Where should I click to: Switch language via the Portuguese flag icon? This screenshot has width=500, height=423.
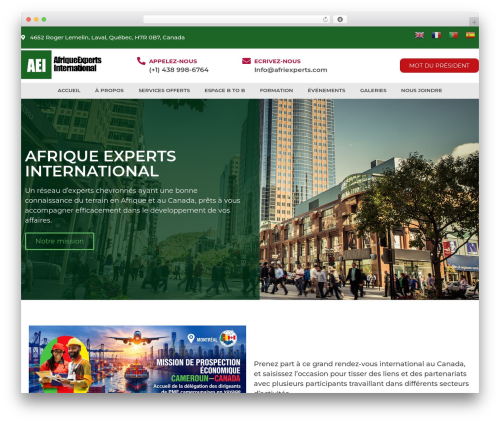453,35
